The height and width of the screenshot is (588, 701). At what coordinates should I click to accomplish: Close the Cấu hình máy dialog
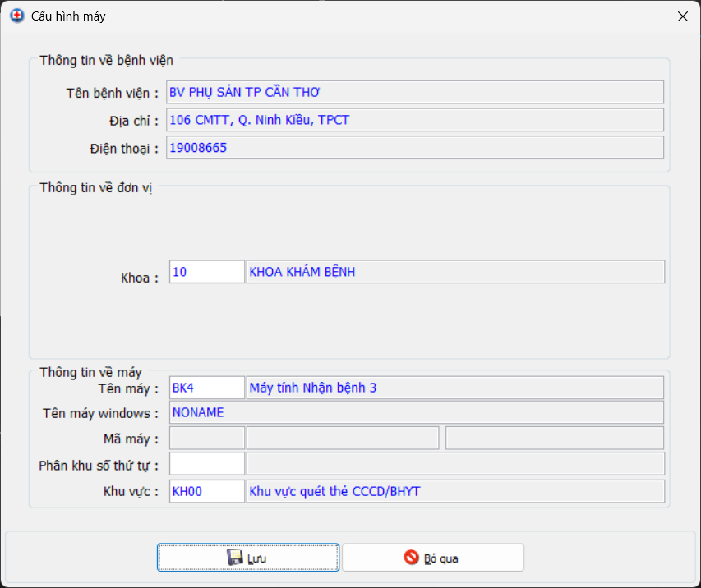pos(683,16)
